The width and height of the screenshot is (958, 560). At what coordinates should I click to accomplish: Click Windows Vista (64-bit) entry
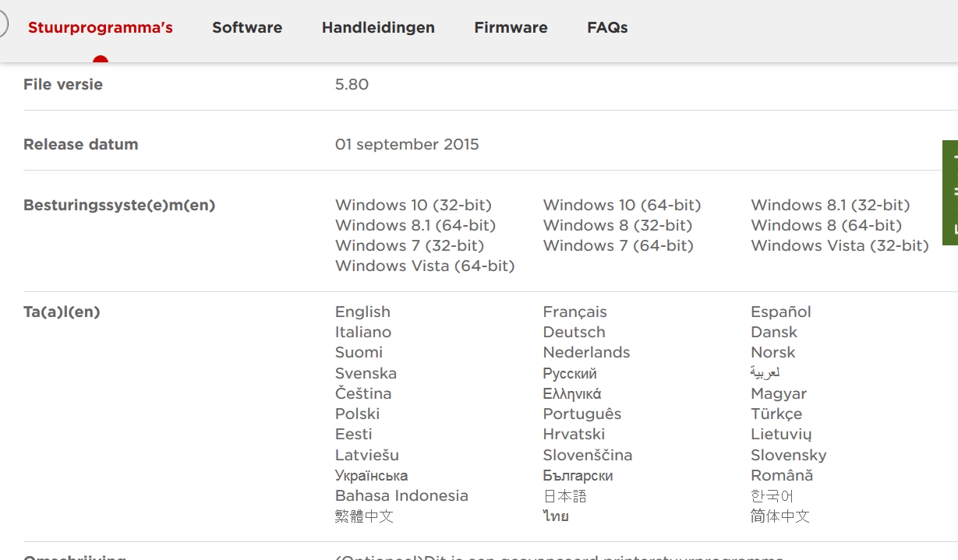425,266
